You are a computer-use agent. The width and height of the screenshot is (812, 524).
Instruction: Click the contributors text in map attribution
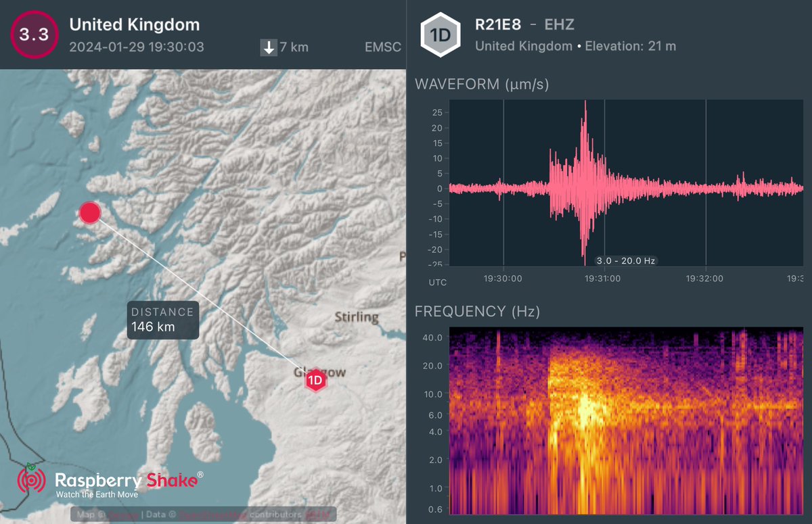[276, 515]
